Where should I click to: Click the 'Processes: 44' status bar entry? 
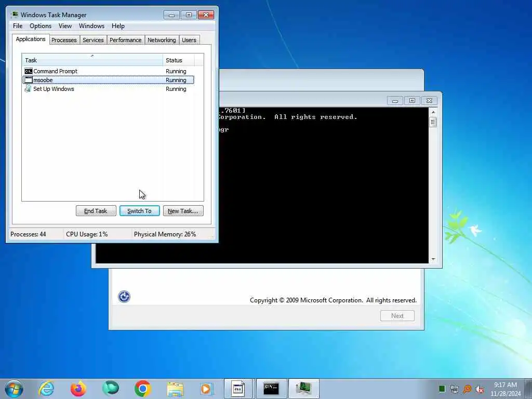28,234
